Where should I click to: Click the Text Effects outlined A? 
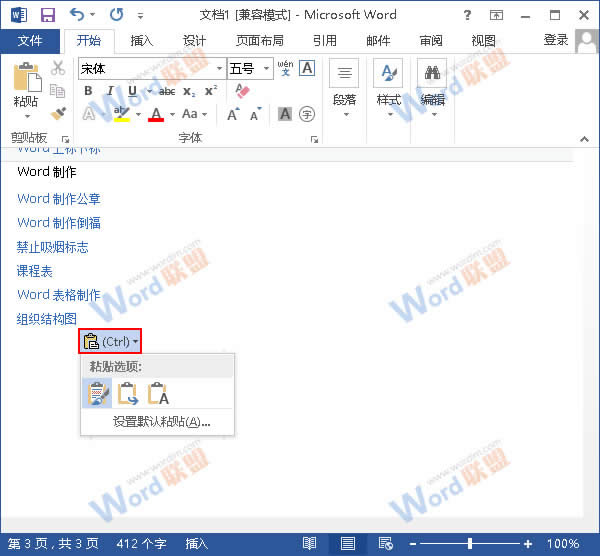(x=89, y=114)
